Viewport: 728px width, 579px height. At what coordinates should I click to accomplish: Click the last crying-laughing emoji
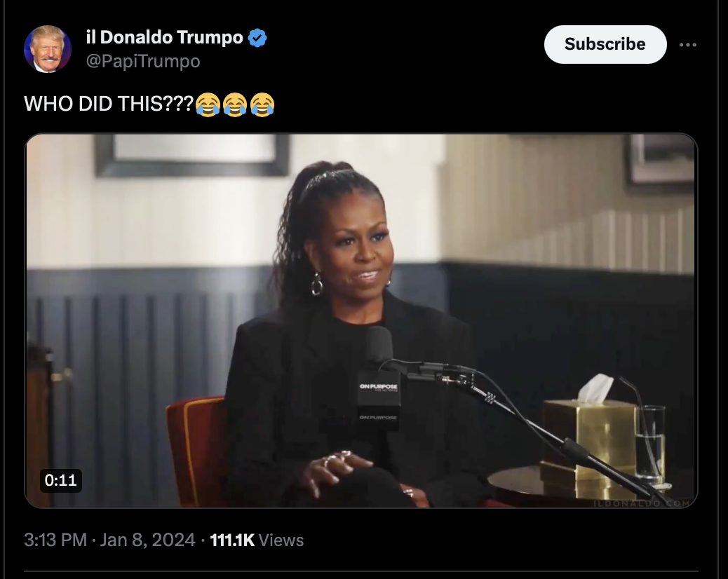click(262, 104)
